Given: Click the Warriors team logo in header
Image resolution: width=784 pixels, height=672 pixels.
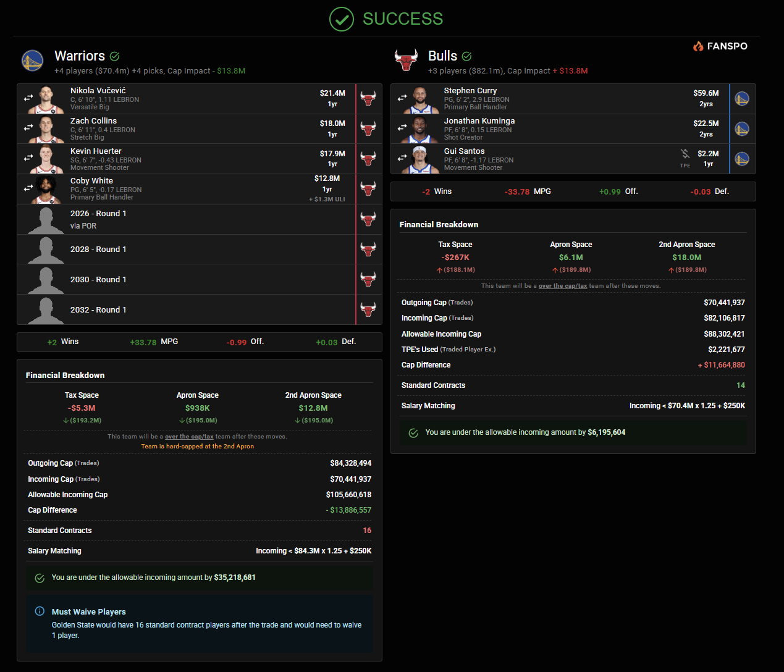Looking at the screenshot, I should (32, 61).
